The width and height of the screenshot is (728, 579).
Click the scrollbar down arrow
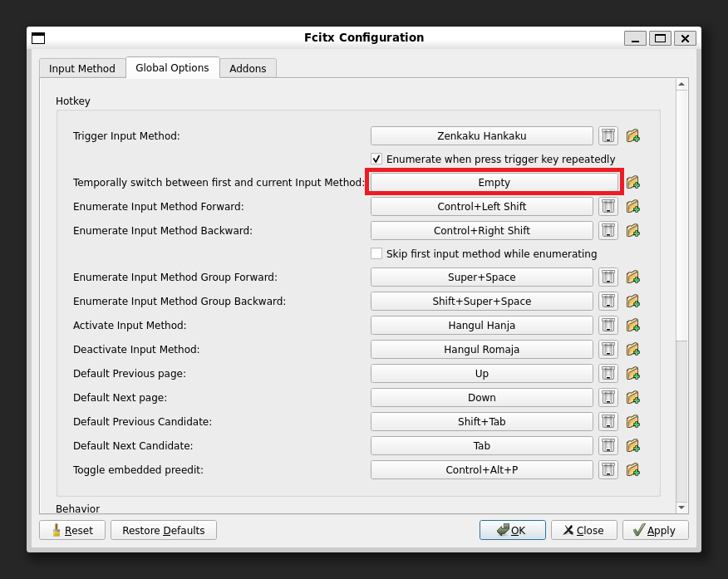tap(681, 508)
